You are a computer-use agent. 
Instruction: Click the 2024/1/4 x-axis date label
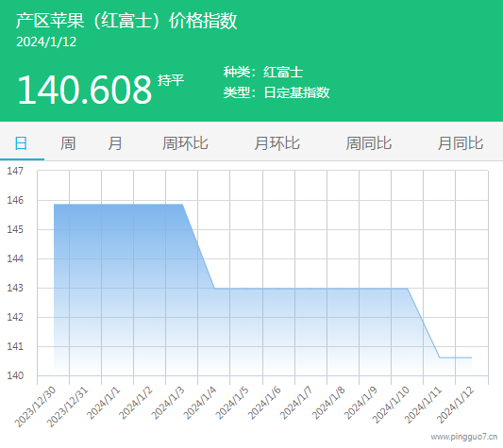[x=200, y=403]
